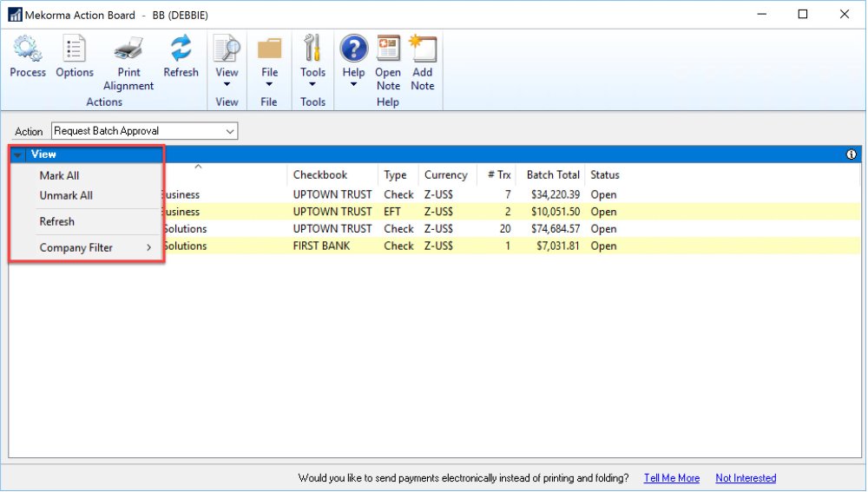
Task: Sort by the Status column header
Action: (x=605, y=175)
